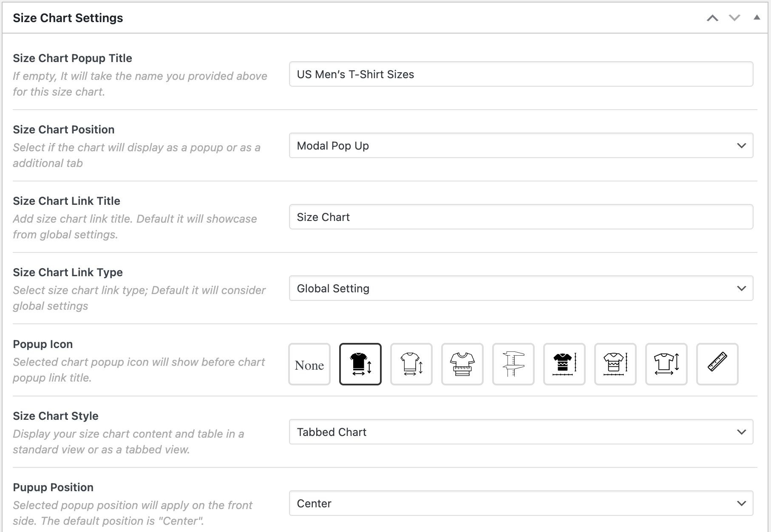
Task: Select the outlined t-shirt with long arrows icon
Action: (666, 364)
